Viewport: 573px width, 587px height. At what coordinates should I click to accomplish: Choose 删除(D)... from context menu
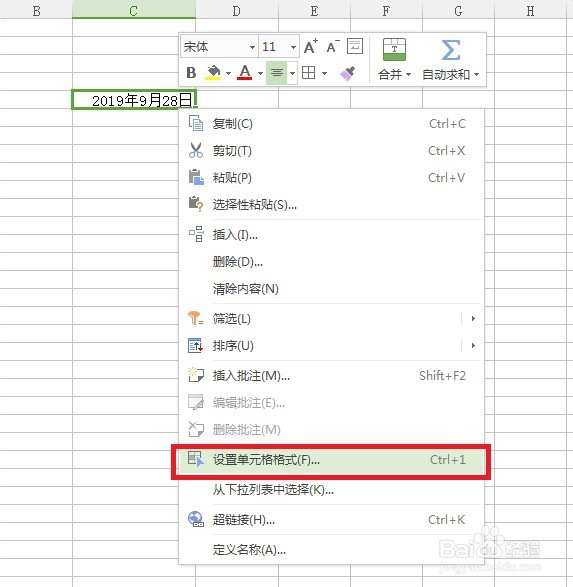331,261
